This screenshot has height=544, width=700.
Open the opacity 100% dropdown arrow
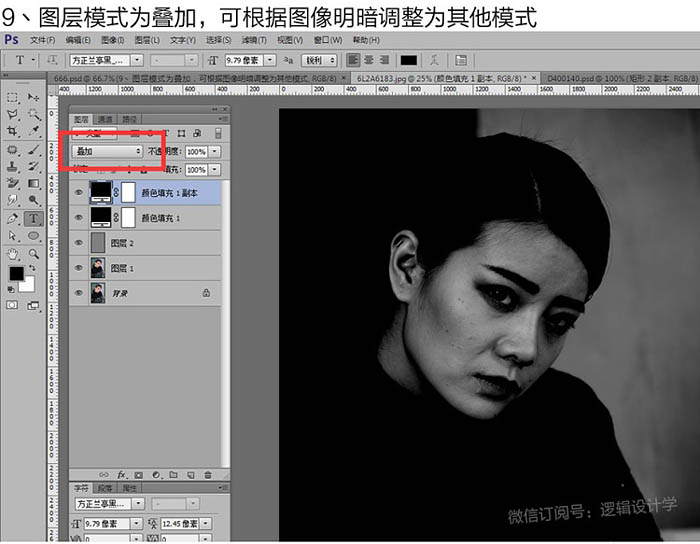pos(215,152)
